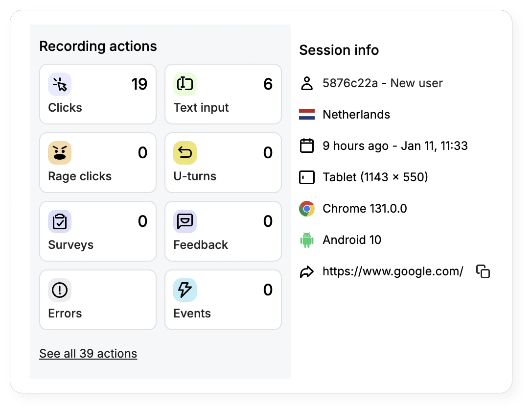Click the Feedback speech bubble icon
Viewport: 532px width, 413px height.
[185, 221]
